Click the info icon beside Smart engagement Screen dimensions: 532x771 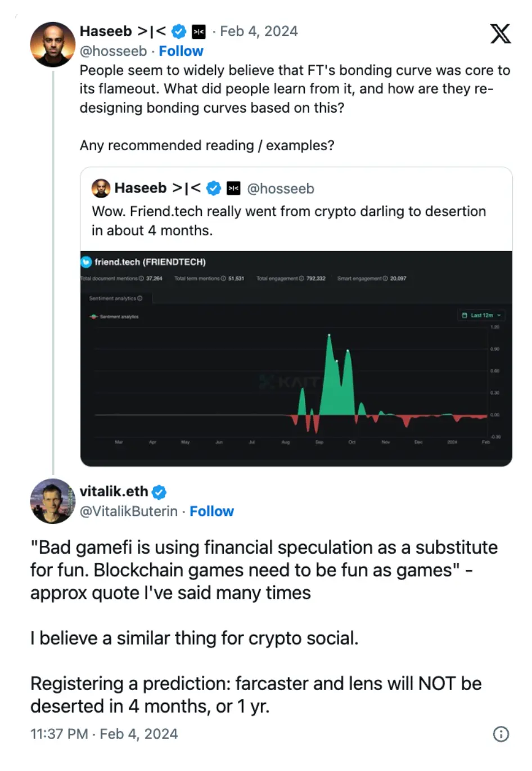pyautogui.click(x=385, y=279)
